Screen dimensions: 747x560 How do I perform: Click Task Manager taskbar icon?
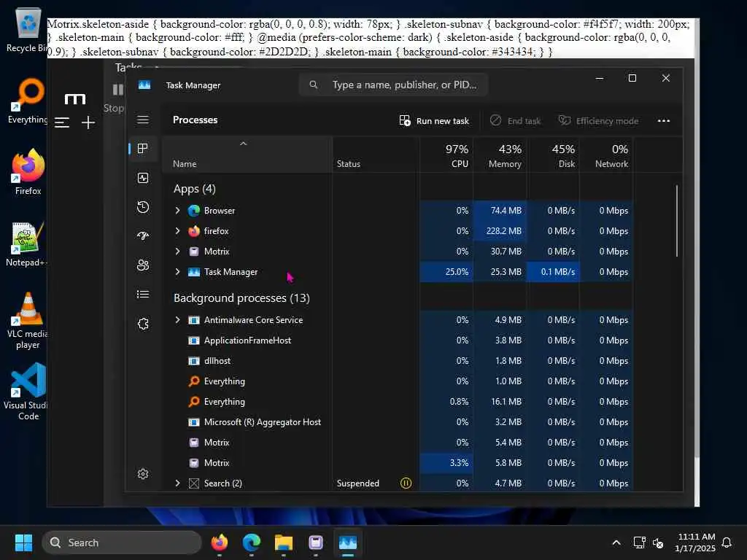(348, 542)
